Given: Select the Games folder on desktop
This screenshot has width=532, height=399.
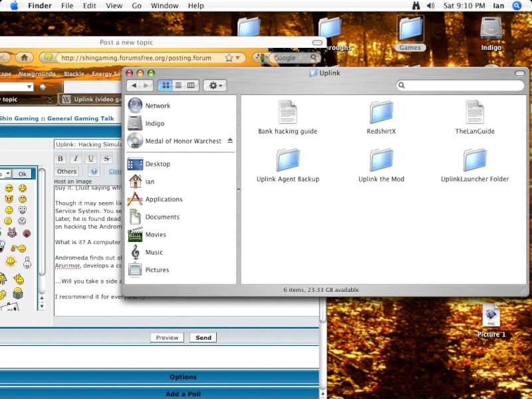Looking at the screenshot, I should pyautogui.click(x=410, y=33).
